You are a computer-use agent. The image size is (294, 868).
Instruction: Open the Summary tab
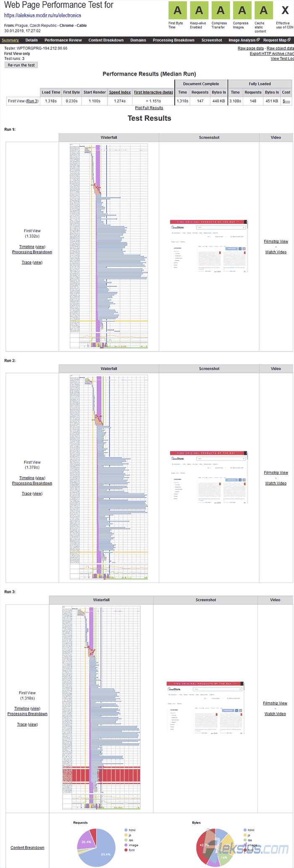(x=10, y=40)
